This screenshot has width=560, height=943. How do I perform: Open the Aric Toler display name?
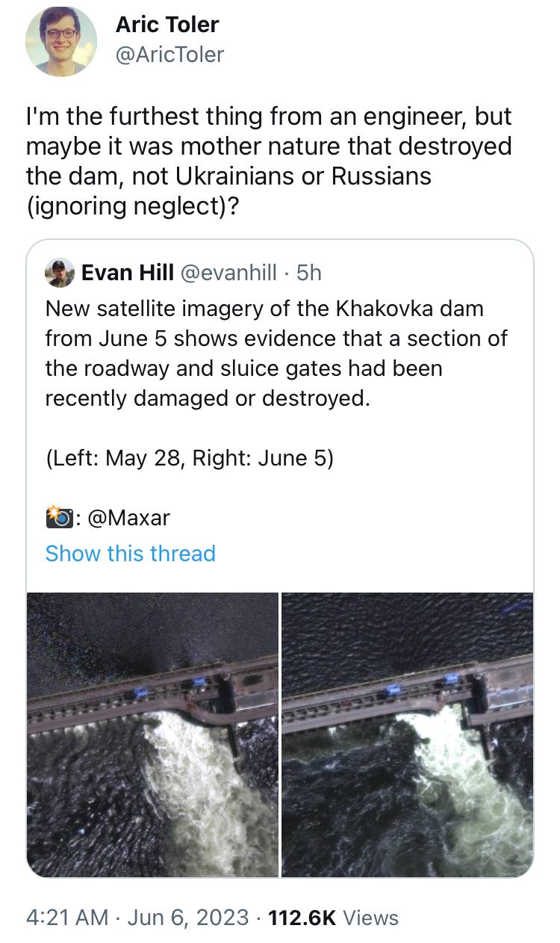(x=167, y=25)
